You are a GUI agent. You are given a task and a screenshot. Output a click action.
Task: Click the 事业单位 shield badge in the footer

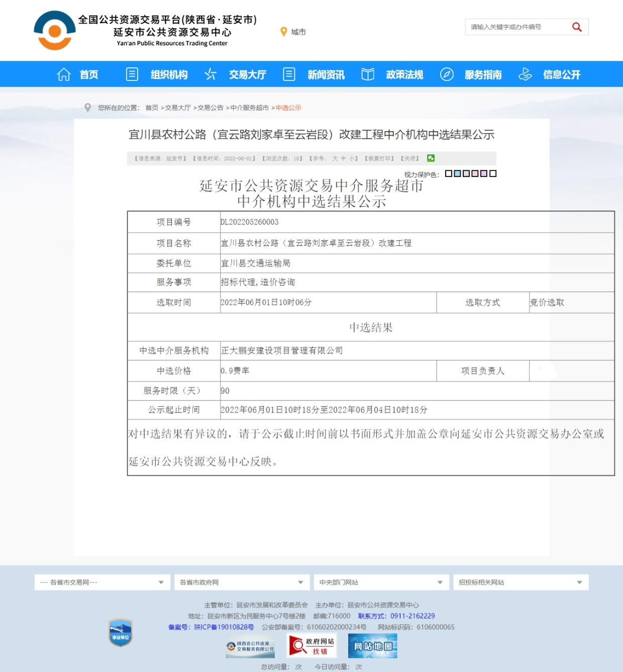pos(121,632)
